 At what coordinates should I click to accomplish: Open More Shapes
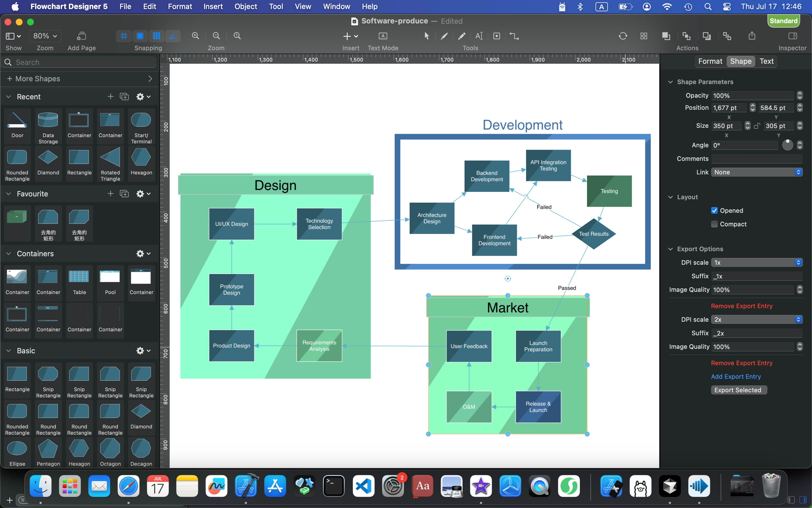(79, 79)
